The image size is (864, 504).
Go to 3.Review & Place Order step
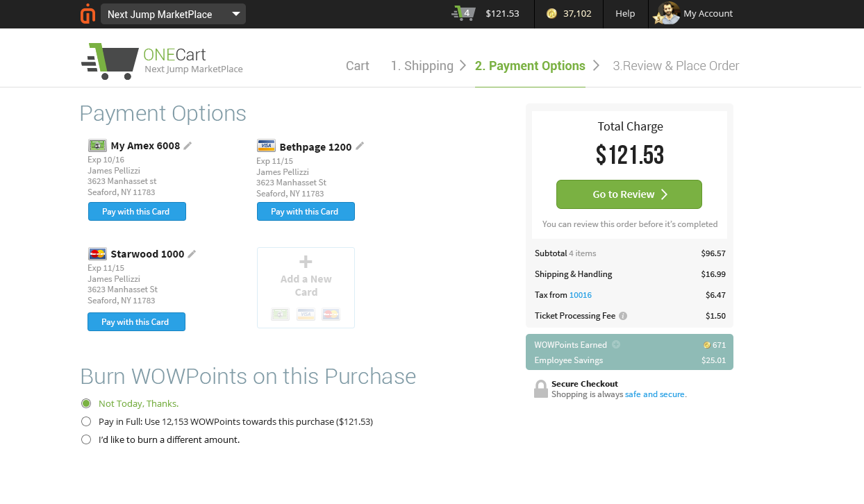pyautogui.click(x=676, y=66)
